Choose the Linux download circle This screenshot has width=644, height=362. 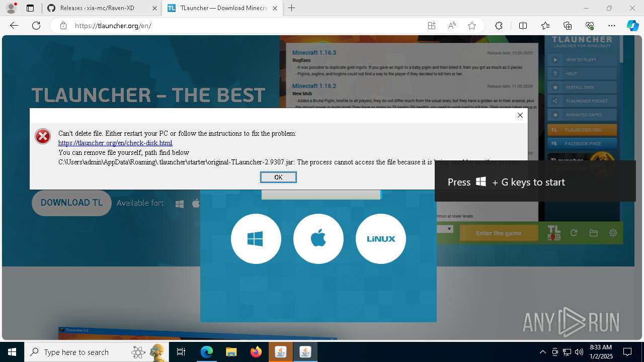[x=380, y=239]
